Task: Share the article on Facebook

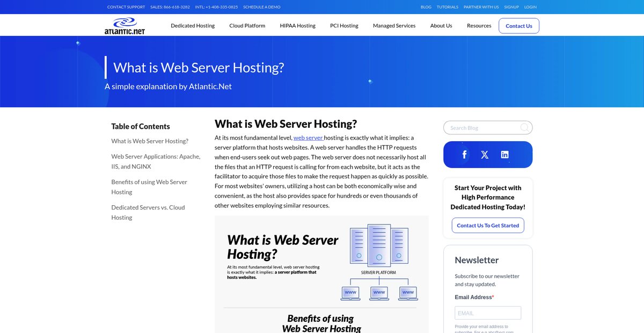Action: [x=465, y=155]
